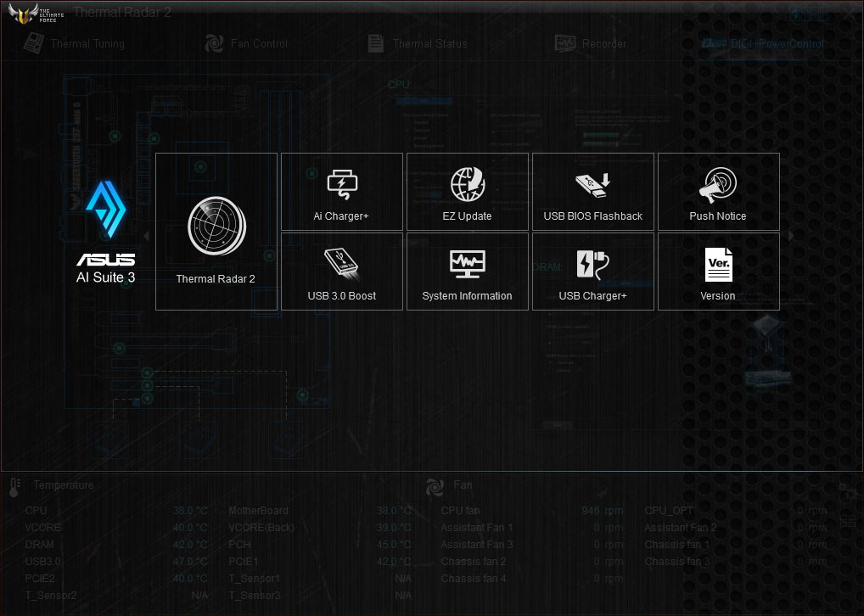Select the CPU fan 946 rpm reading

pos(603,511)
